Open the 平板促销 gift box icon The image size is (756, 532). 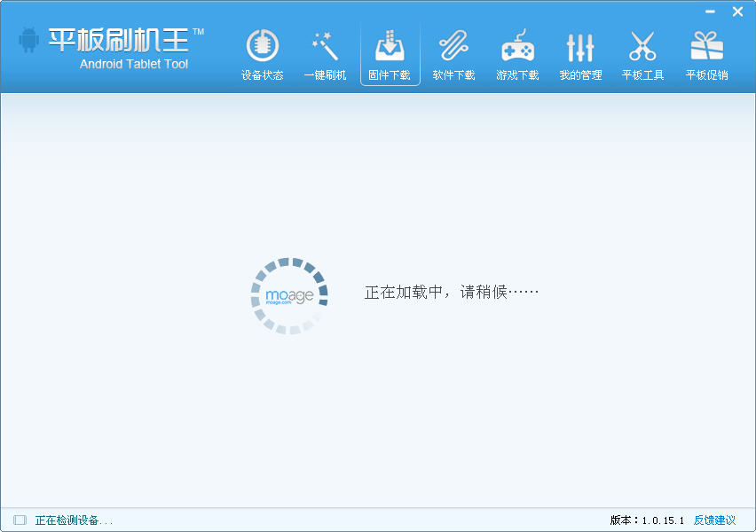pyautogui.click(x=706, y=45)
